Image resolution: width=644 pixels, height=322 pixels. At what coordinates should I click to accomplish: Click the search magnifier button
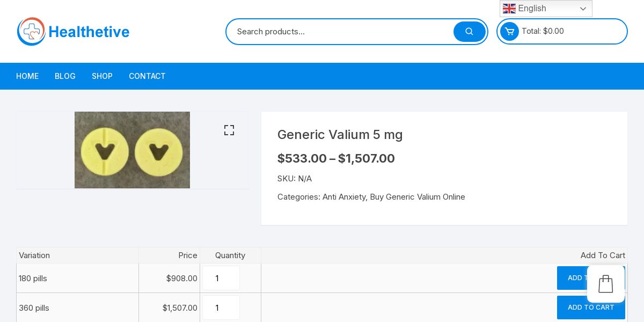click(469, 32)
